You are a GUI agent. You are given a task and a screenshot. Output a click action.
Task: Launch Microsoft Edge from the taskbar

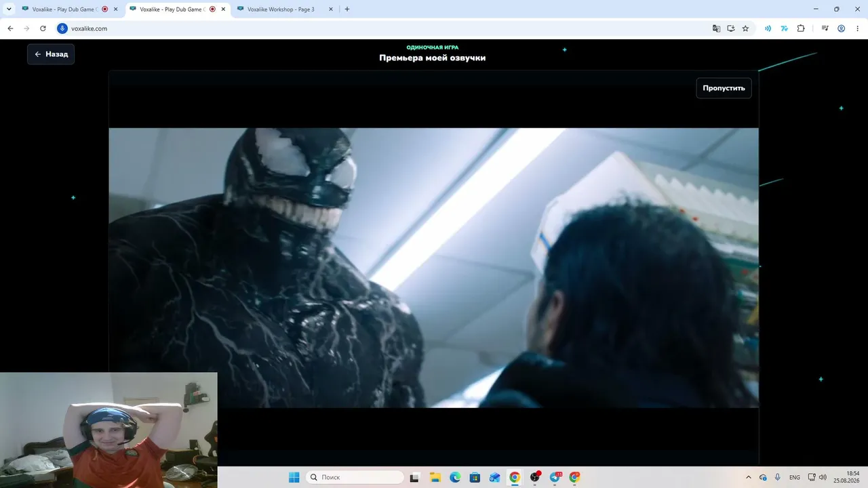click(x=456, y=477)
